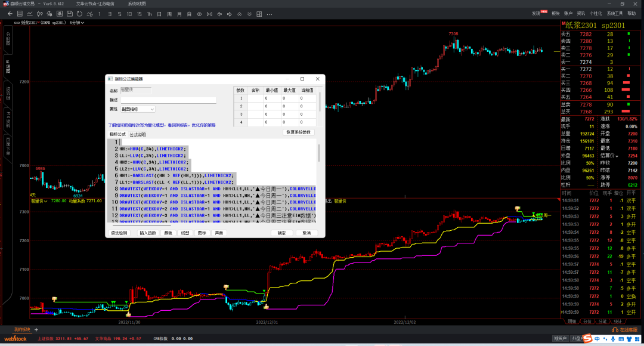The image size is (644, 346).
Task: Click the Sogou input method S icon
Action: pyautogui.click(x=588, y=339)
